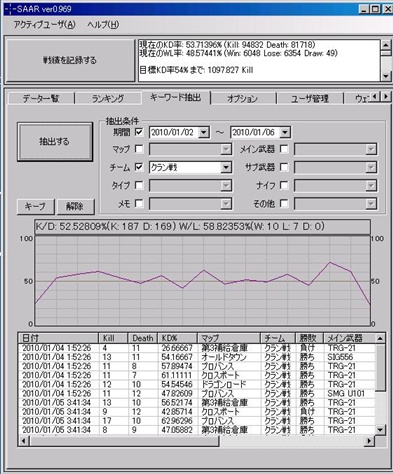Uncheck the チーム checkbox
The height and width of the screenshot is (474, 393).
(x=139, y=167)
